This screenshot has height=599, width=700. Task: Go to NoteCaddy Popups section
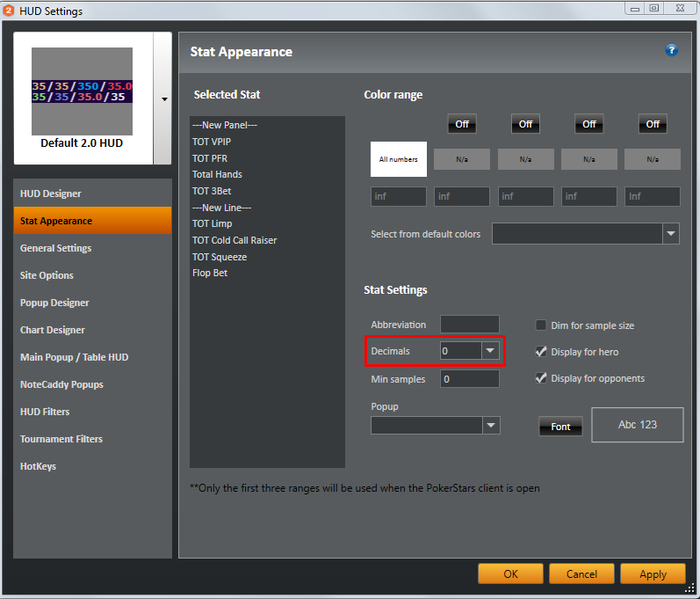coord(62,384)
